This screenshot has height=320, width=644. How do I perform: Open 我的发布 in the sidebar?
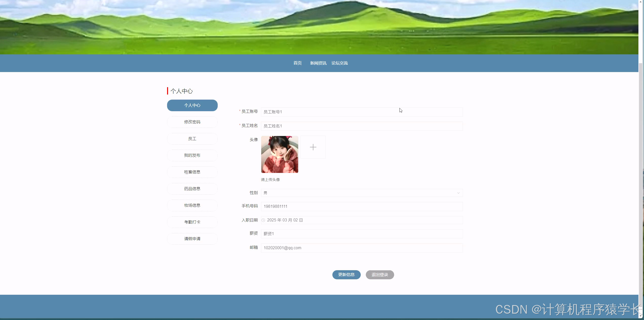(192, 155)
